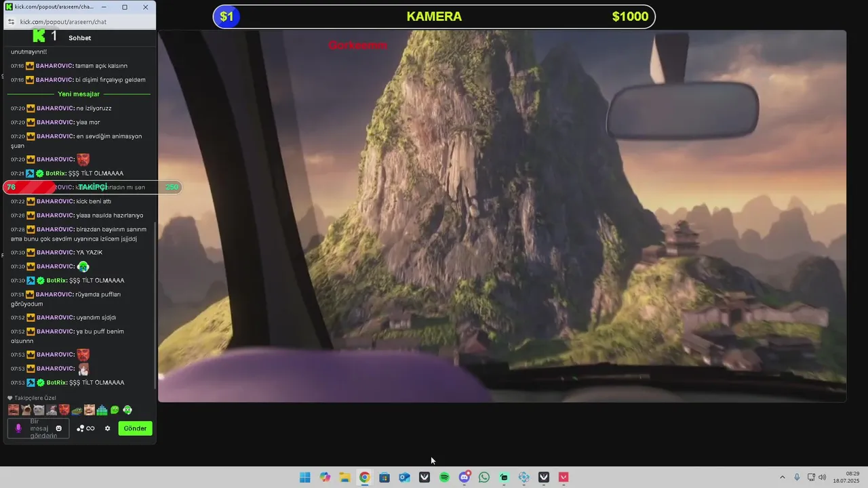Click the TAKİPÇİ follower goal progress bar

92,187
